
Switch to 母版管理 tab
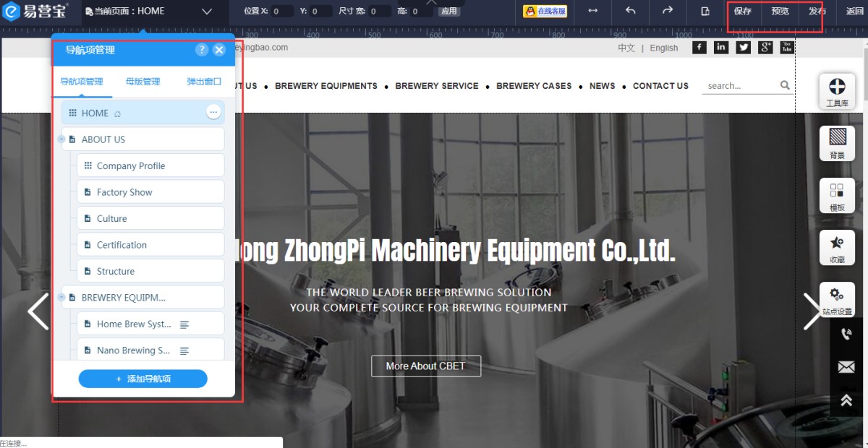[x=142, y=82]
